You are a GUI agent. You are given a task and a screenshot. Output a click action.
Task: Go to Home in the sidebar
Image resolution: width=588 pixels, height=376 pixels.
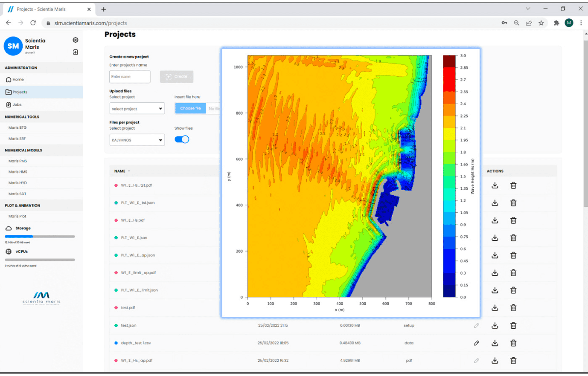point(18,80)
